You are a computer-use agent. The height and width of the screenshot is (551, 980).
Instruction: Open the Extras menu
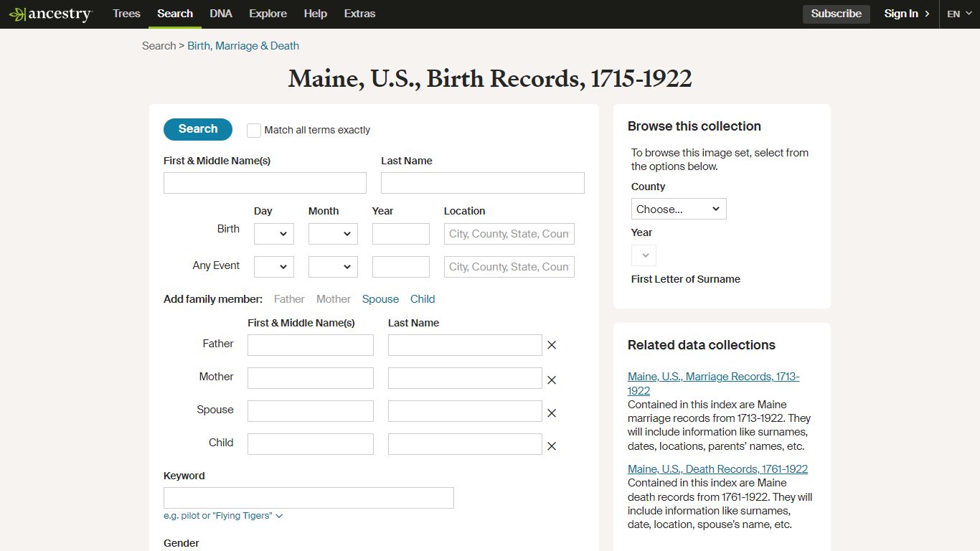(x=359, y=14)
